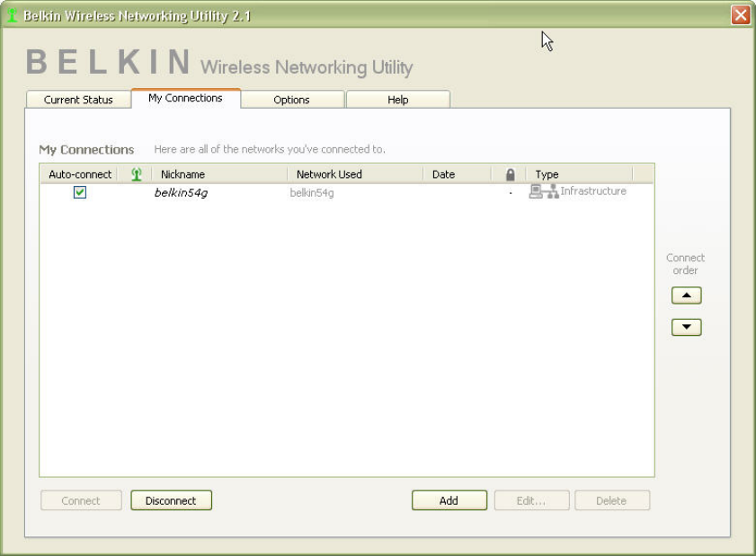Screen dimensions: 756x556
Task: Click the belkin54g network used cell
Action: [312, 193]
